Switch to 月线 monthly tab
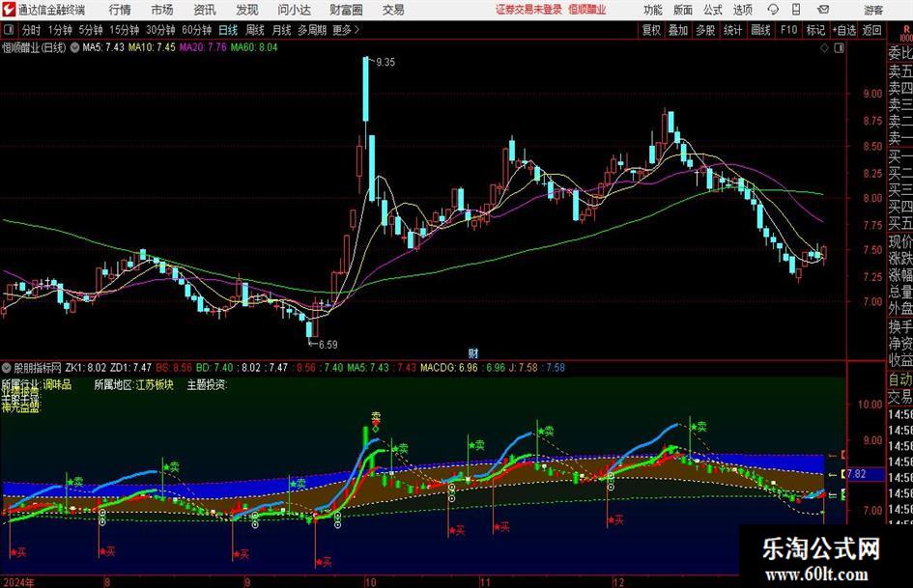 (281, 30)
